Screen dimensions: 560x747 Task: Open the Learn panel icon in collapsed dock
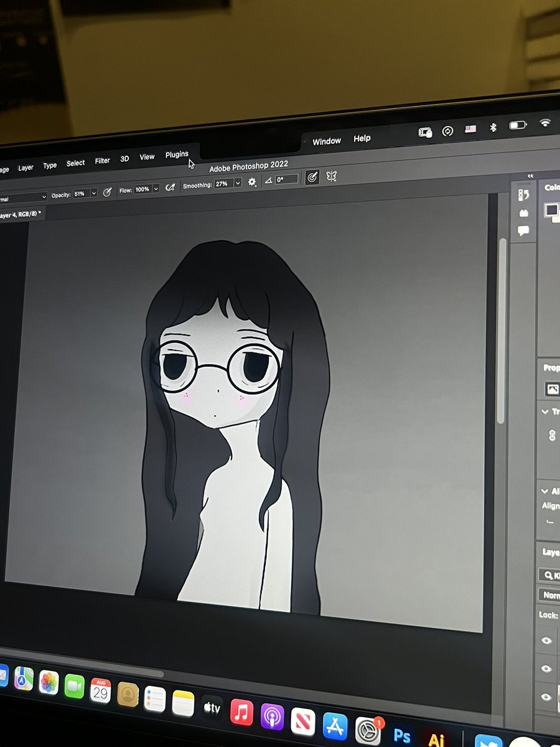[x=523, y=214]
